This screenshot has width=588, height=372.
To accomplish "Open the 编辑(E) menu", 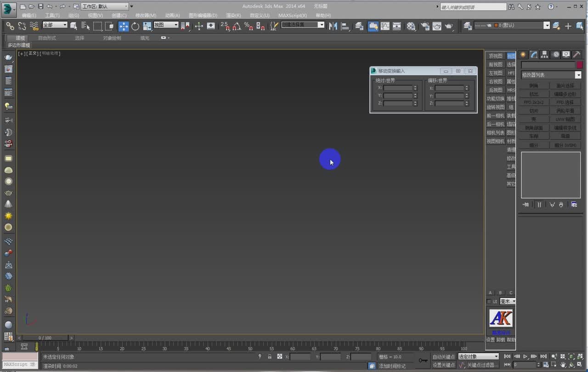I will pyautogui.click(x=29, y=15).
